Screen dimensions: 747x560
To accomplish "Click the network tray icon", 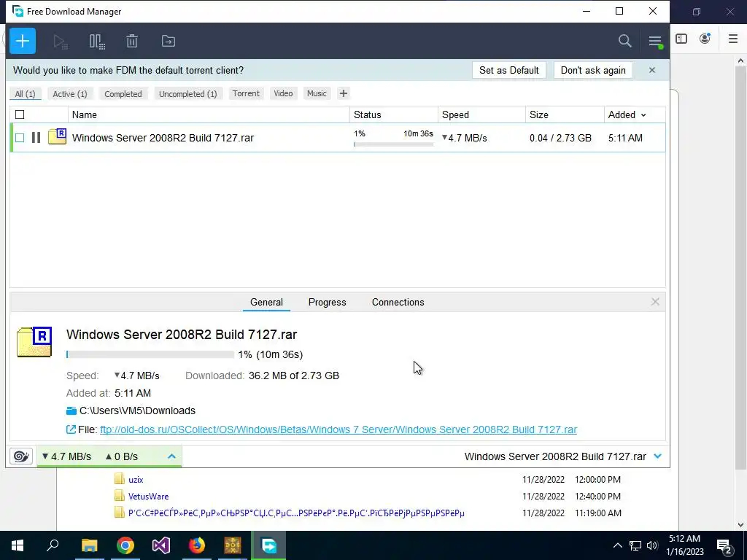I will pos(635,545).
